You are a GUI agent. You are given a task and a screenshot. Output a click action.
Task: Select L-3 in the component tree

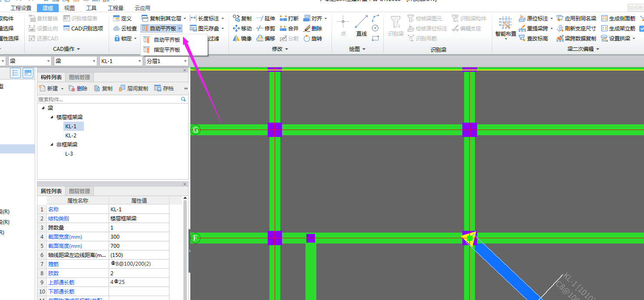click(69, 154)
